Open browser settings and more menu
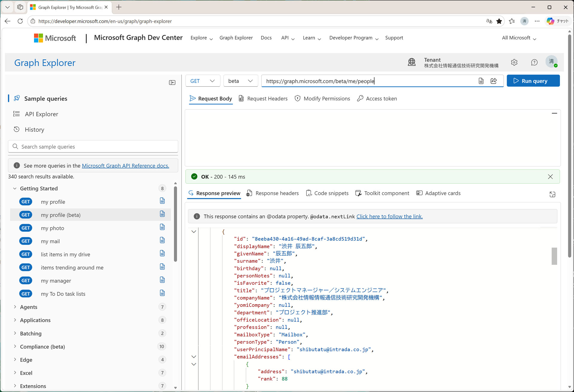 pos(537,21)
